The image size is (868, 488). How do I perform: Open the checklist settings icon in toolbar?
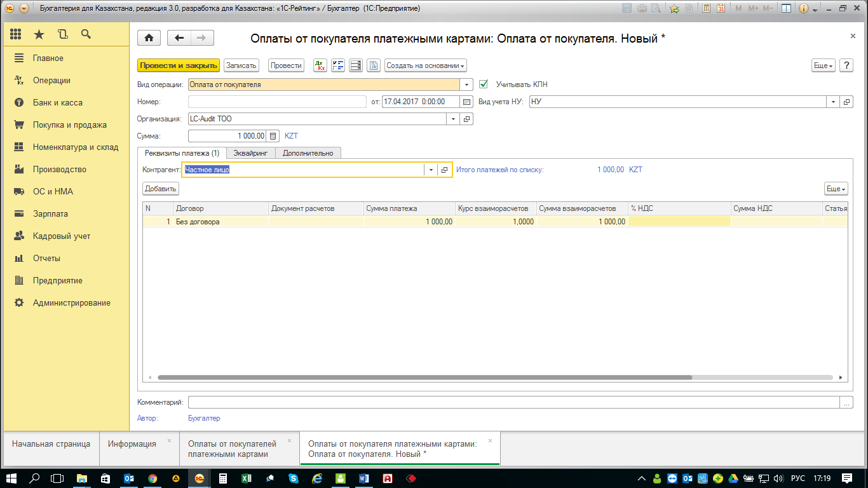338,65
